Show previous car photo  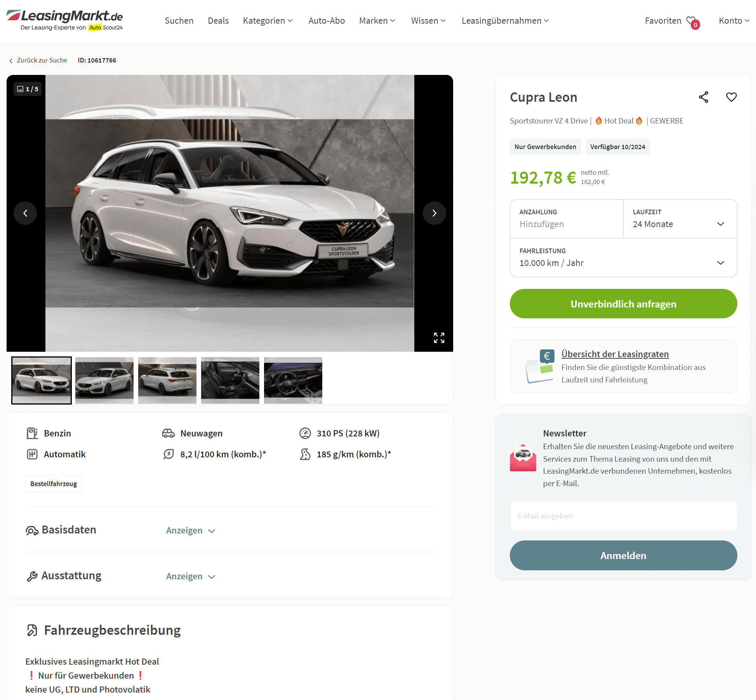pos(25,213)
